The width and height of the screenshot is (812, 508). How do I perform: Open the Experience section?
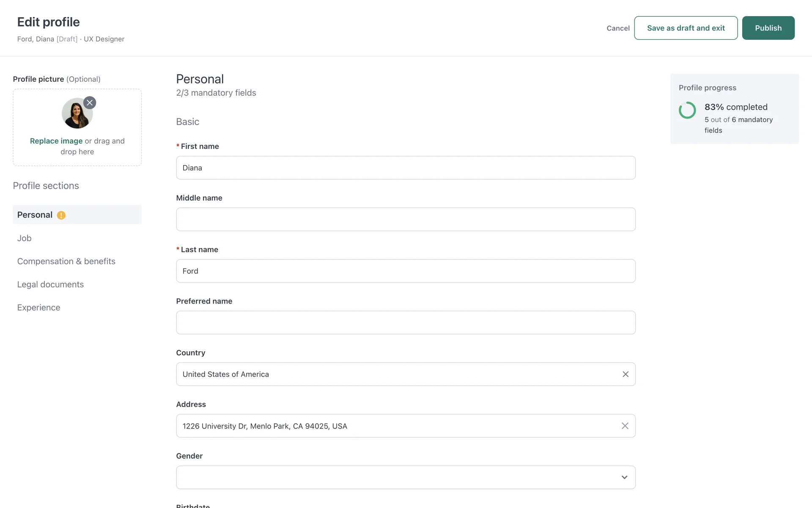click(39, 308)
